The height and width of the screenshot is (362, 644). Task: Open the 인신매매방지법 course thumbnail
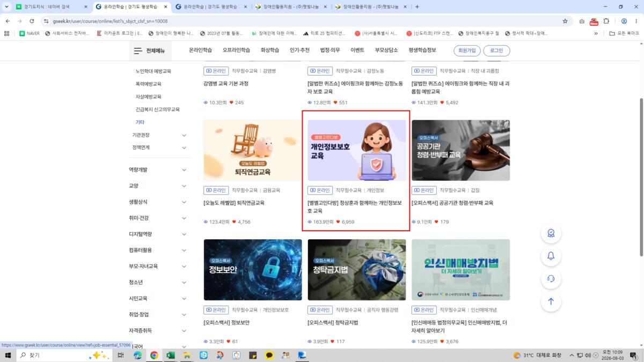460,270
